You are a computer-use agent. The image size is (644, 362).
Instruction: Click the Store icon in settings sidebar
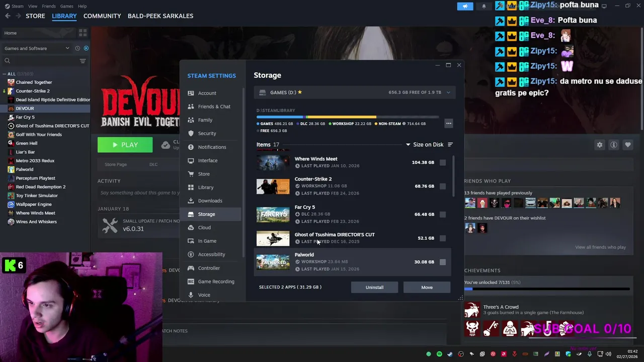coord(191,174)
